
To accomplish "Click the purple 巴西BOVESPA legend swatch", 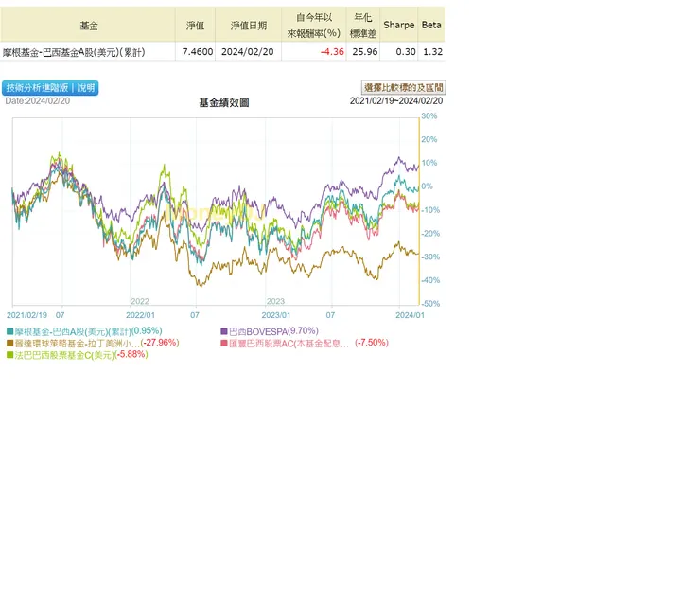I will 224,331.
